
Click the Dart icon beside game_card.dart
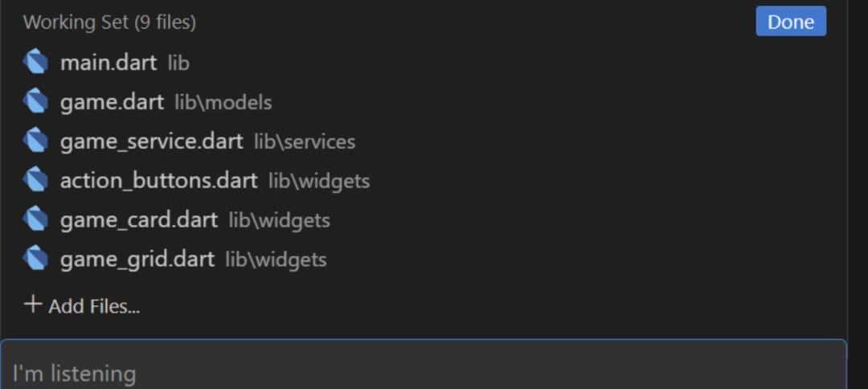(x=35, y=219)
